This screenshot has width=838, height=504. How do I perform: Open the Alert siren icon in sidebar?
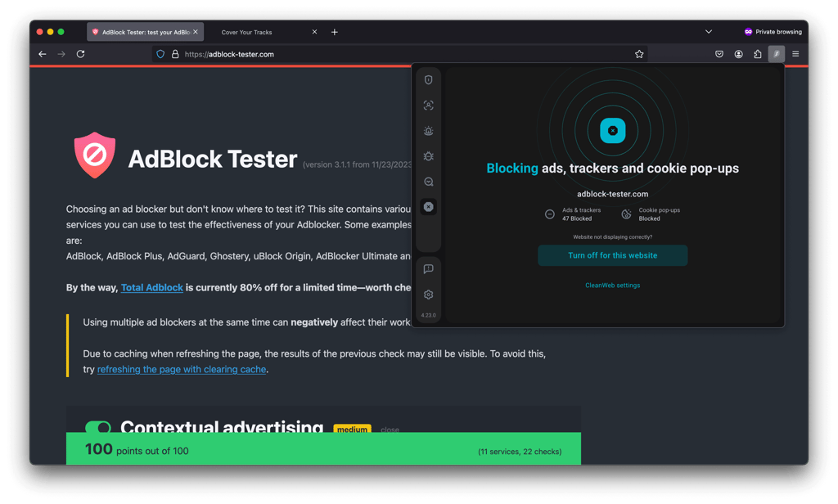(x=428, y=131)
